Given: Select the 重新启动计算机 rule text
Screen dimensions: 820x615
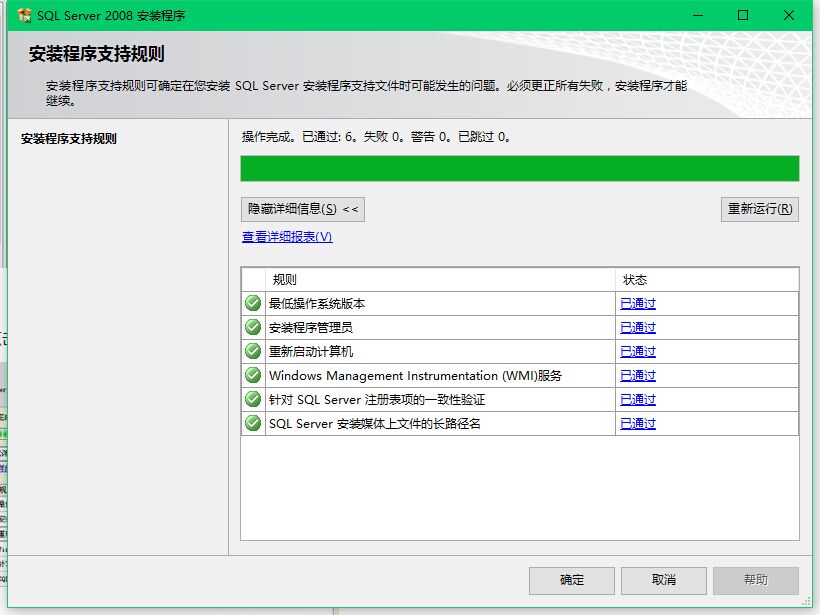Looking at the screenshot, I should click(311, 351).
